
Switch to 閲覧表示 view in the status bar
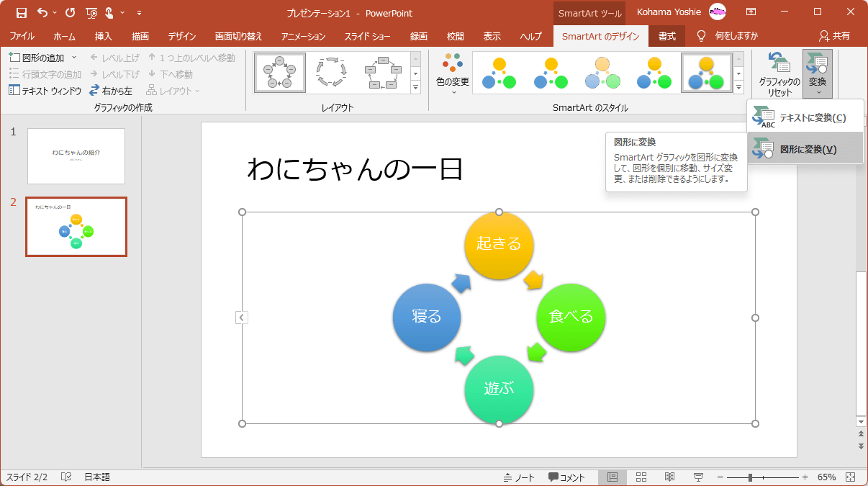[669, 476]
